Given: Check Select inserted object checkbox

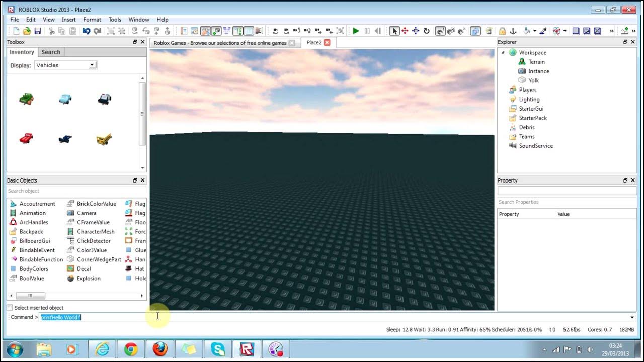Looking at the screenshot, I should click(x=10, y=307).
